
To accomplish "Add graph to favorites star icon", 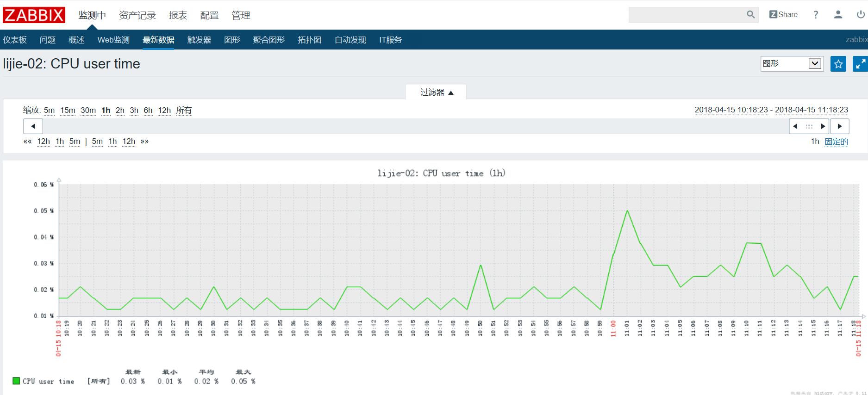I will (x=838, y=64).
